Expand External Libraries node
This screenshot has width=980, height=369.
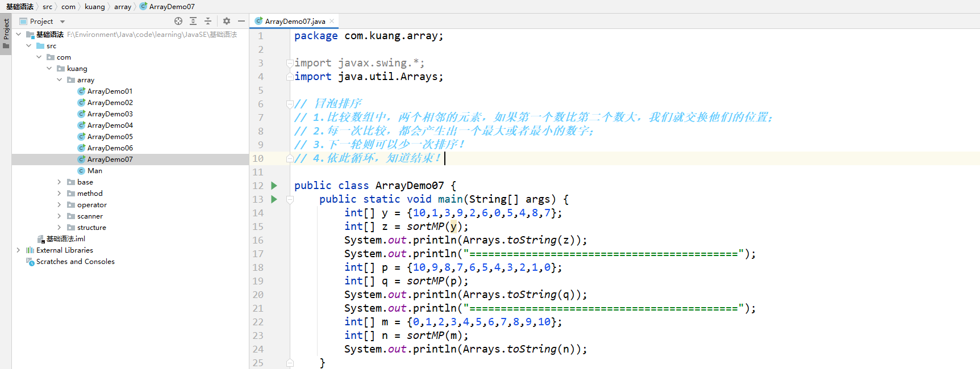point(19,250)
